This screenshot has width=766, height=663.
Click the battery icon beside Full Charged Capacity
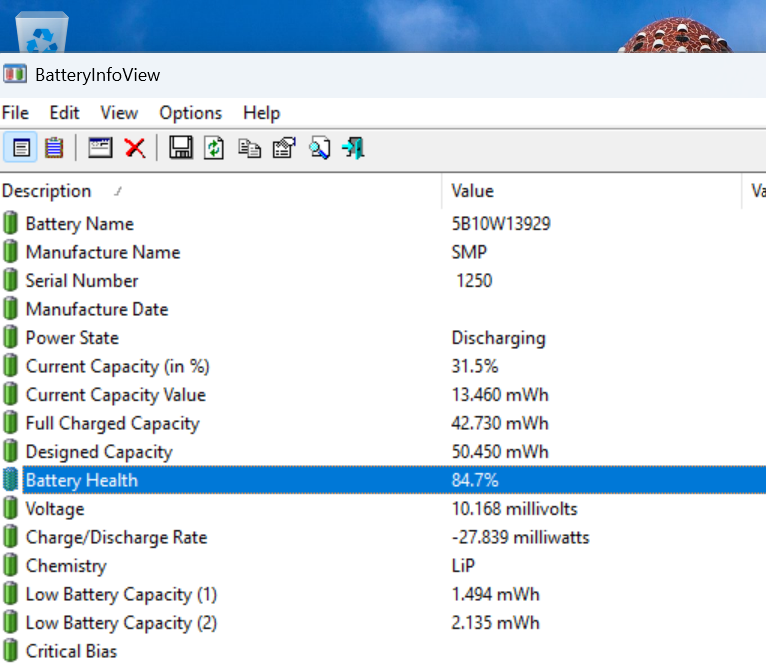[10, 423]
